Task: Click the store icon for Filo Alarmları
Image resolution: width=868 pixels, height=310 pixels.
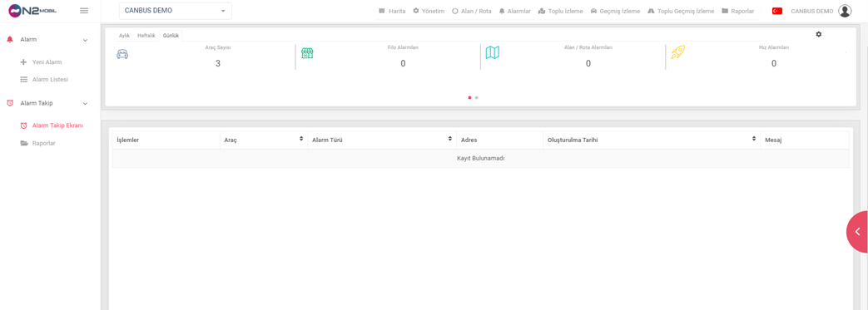Action: click(x=307, y=53)
